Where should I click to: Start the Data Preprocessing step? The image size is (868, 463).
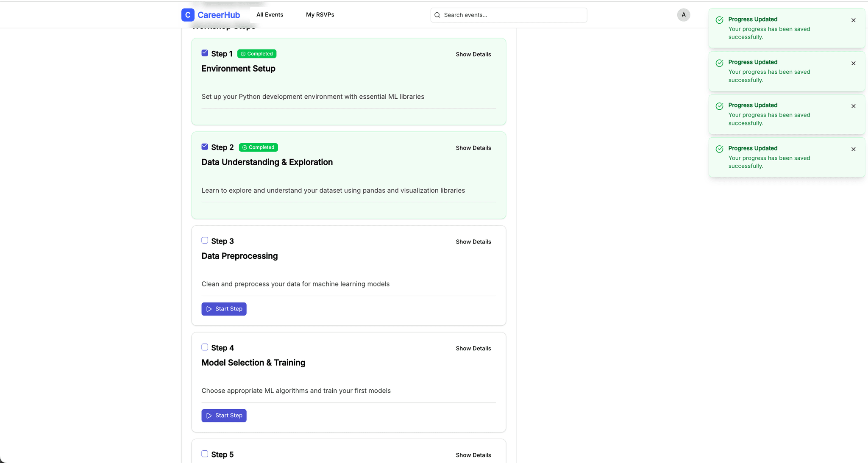224,309
